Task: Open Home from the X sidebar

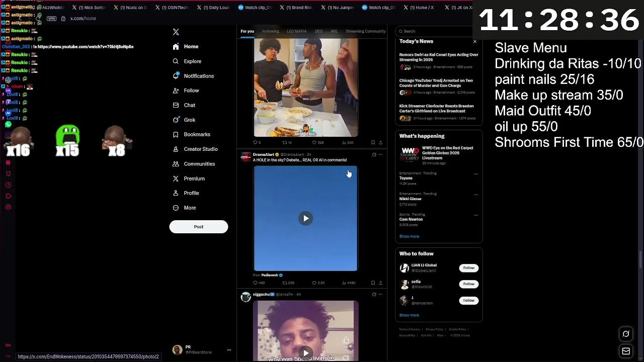Action: pyautogui.click(x=186, y=47)
